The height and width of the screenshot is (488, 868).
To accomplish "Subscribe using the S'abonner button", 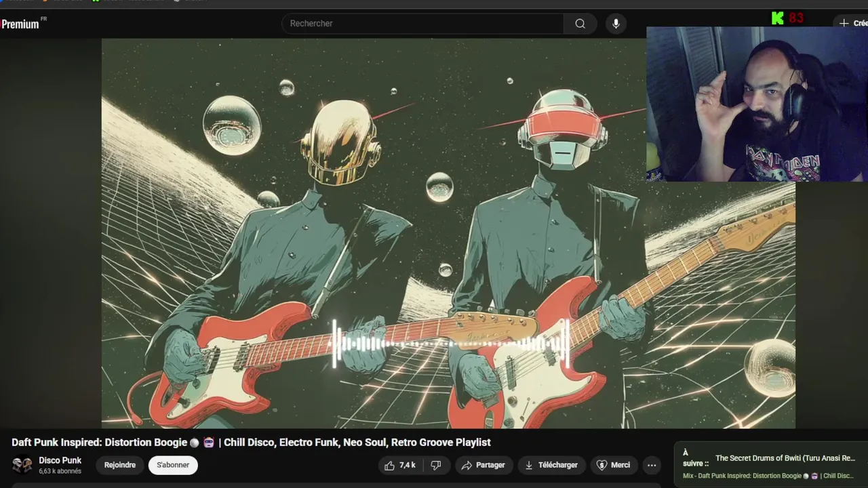I will click(x=173, y=465).
